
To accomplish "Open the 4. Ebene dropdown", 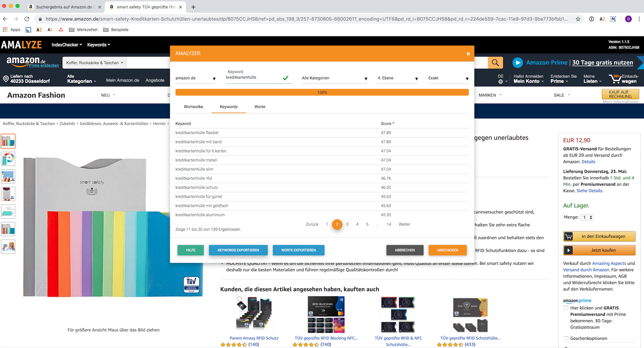I will (398, 78).
